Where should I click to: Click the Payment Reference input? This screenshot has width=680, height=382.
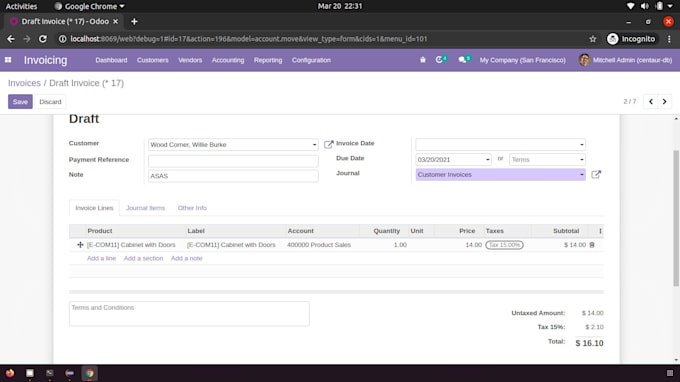[233, 161]
